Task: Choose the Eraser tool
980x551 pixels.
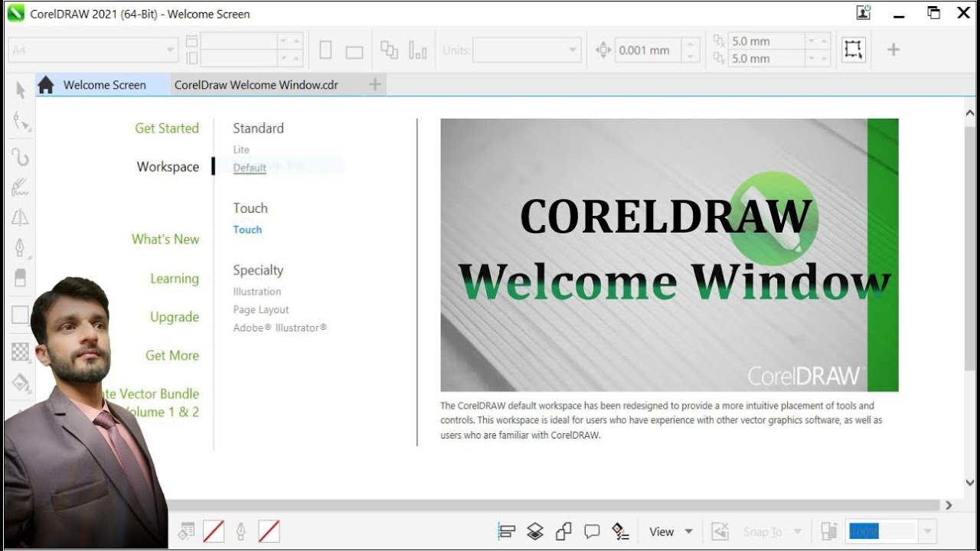Action: tap(20, 277)
